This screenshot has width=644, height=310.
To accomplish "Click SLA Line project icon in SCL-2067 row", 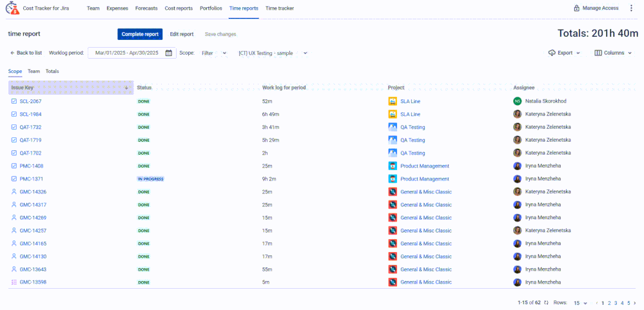I will pos(392,101).
